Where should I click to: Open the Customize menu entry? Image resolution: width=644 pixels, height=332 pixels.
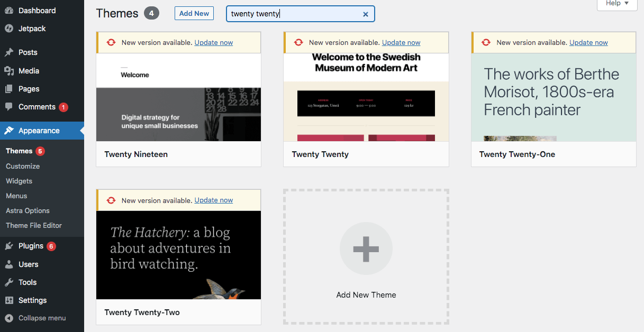tap(22, 166)
